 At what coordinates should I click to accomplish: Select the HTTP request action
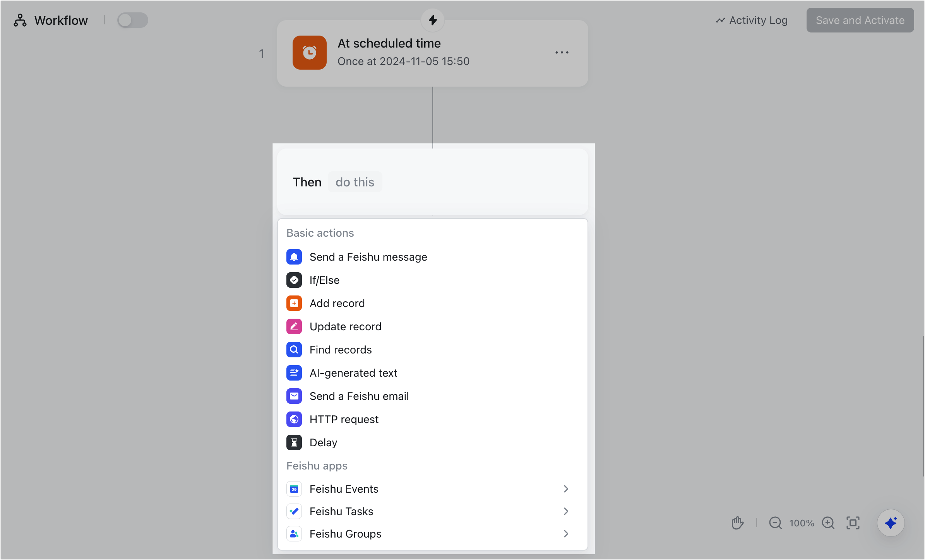(x=344, y=419)
